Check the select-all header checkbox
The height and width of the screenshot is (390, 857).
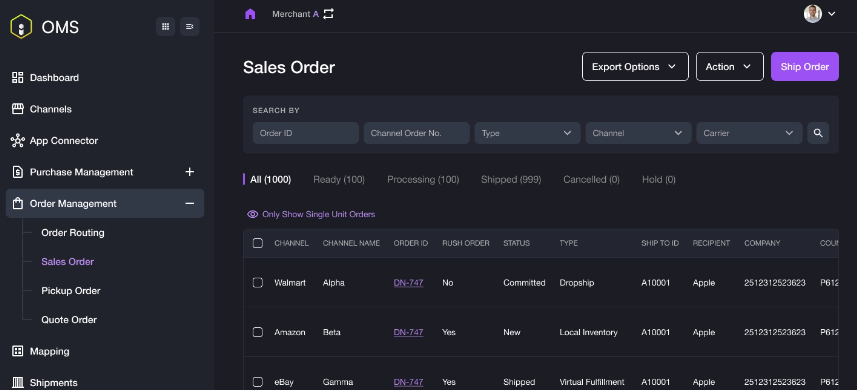(x=257, y=243)
